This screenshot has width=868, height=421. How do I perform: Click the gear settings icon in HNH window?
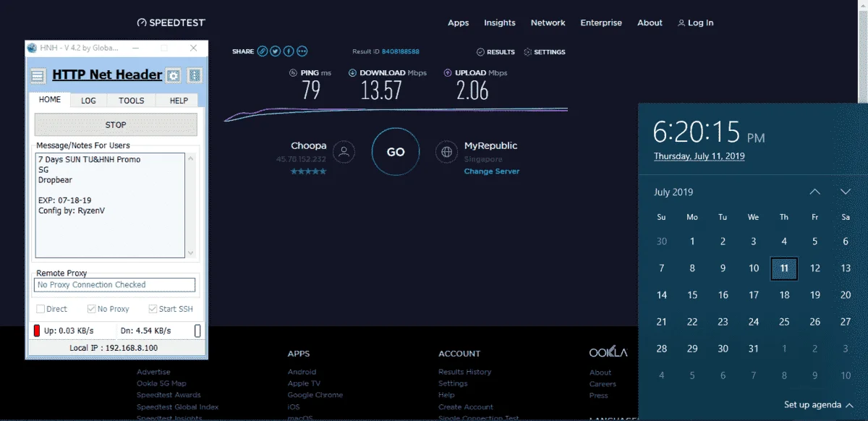coord(173,75)
